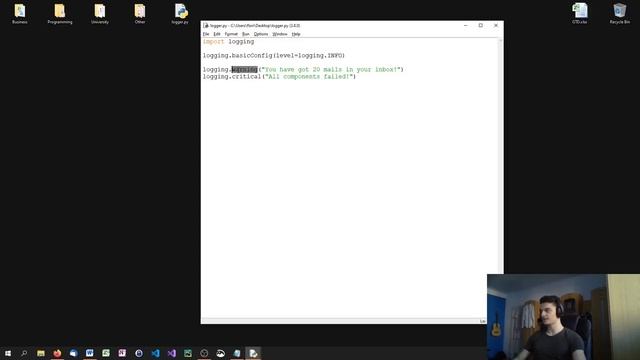Open OneNote from taskbar
The image size is (640, 360).
point(122,353)
